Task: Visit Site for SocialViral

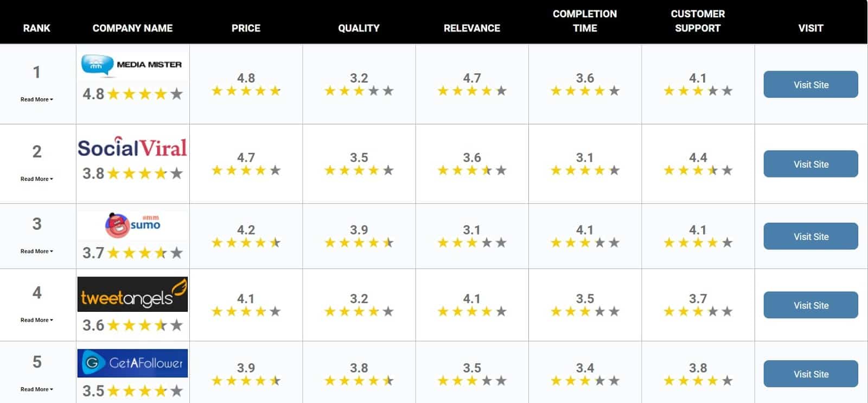Action: coord(810,164)
